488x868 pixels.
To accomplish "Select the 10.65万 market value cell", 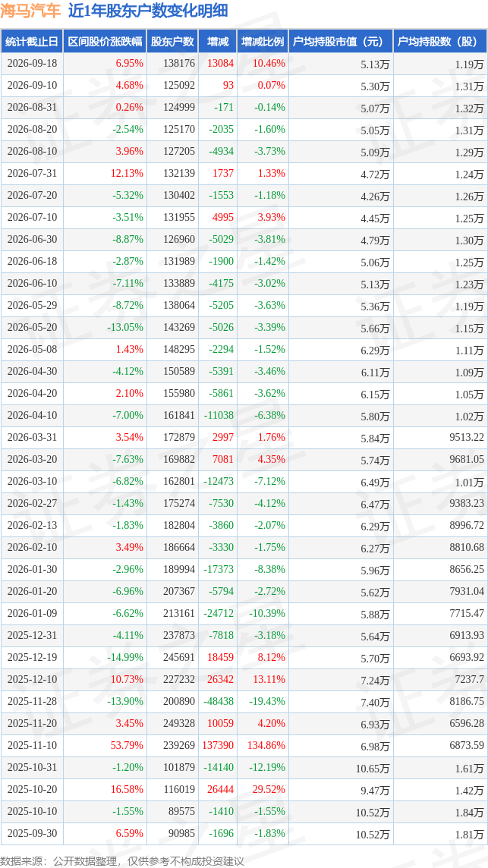I will pyautogui.click(x=374, y=766).
